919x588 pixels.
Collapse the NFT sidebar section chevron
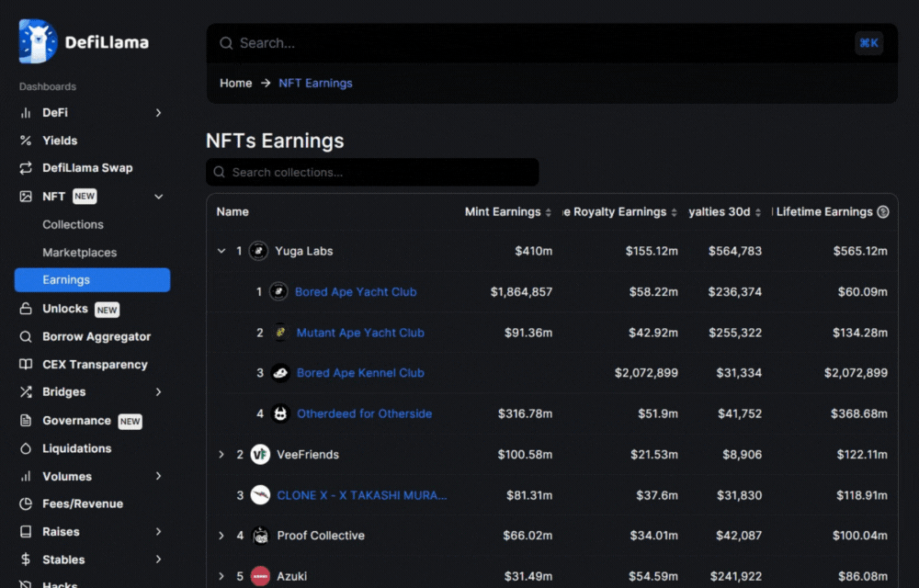158,197
